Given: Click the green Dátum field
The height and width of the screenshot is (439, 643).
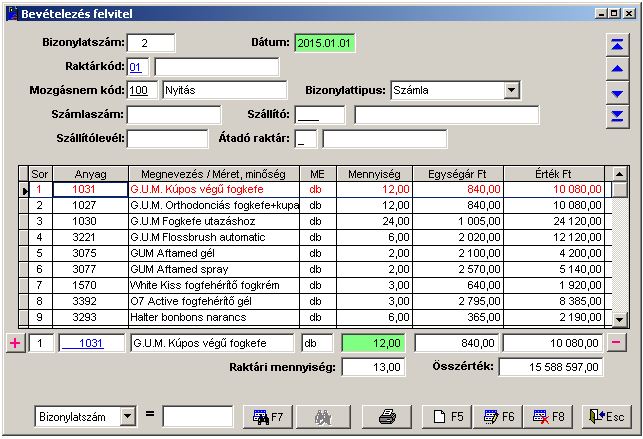Looking at the screenshot, I should [x=324, y=43].
